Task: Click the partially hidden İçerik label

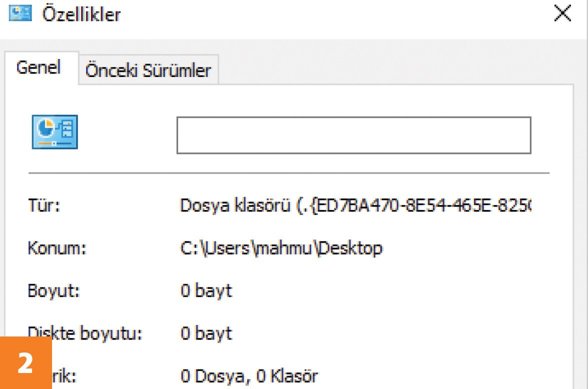Action: pyautogui.click(x=64, y=376)
